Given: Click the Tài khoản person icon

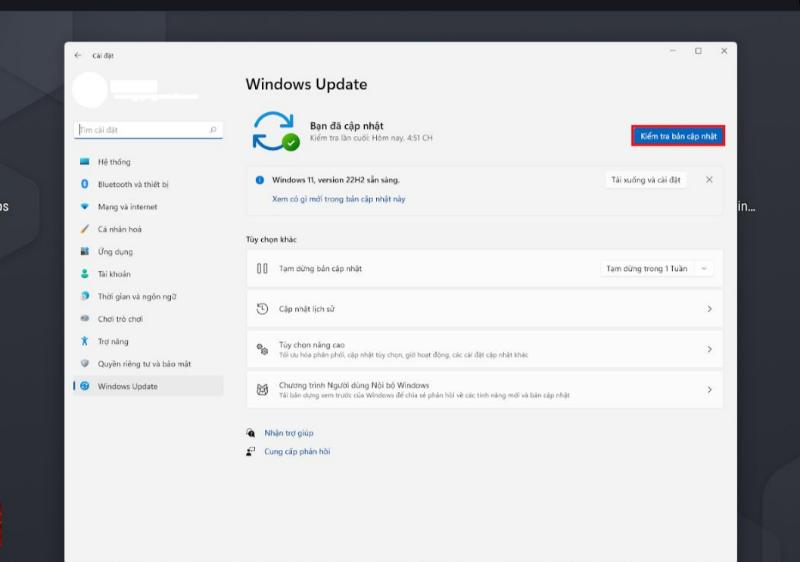Looking at the screenshot, I should (x=85, y=274).
